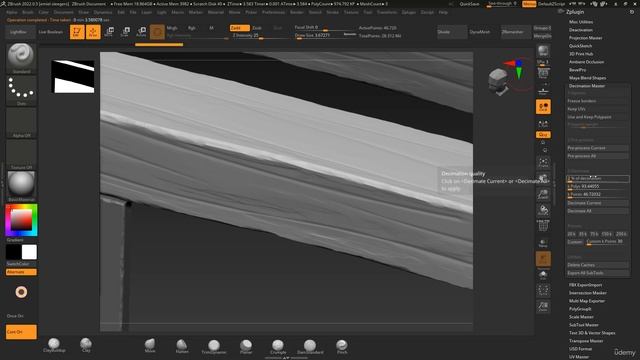
Task: Toggle Keep UVs option
Action: [598, 109]
